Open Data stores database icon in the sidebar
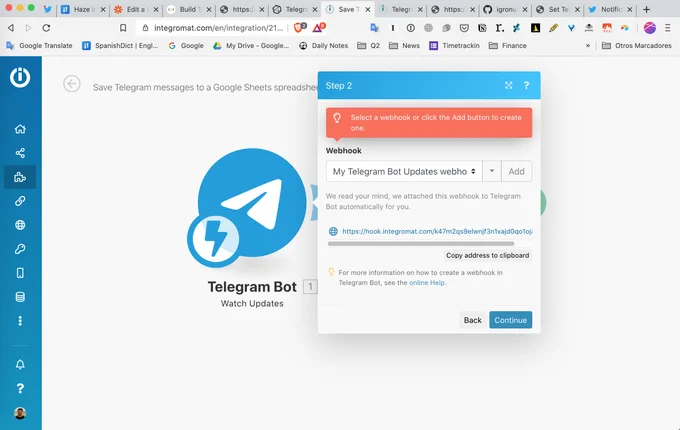Screen dimensions: 680x430 tap(20, 297)
